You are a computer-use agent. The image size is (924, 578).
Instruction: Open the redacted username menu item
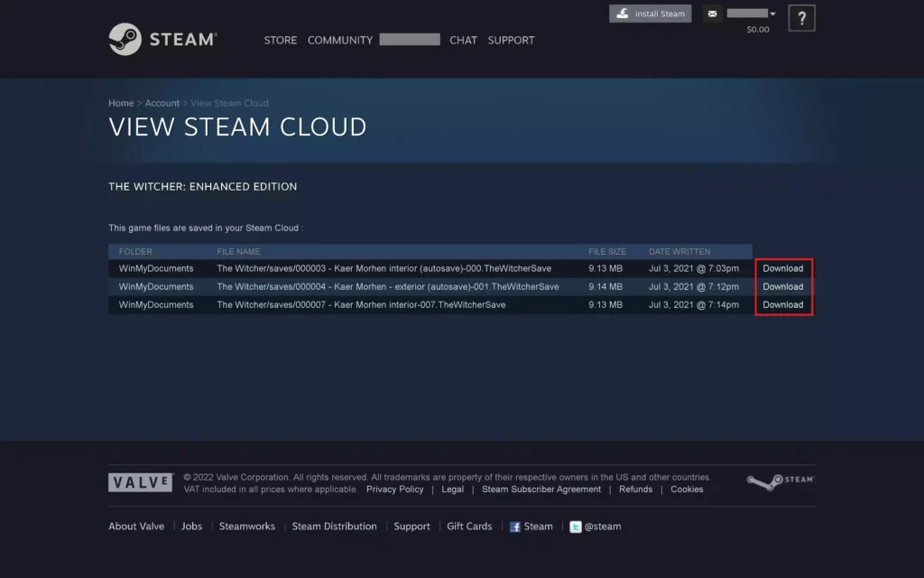[410, 40]
